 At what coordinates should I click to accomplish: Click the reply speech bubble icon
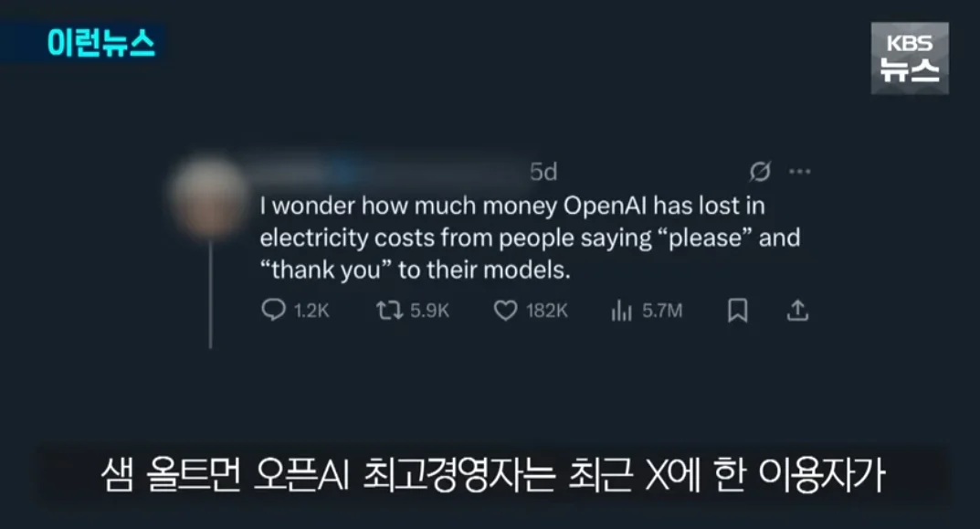[273, 310]
